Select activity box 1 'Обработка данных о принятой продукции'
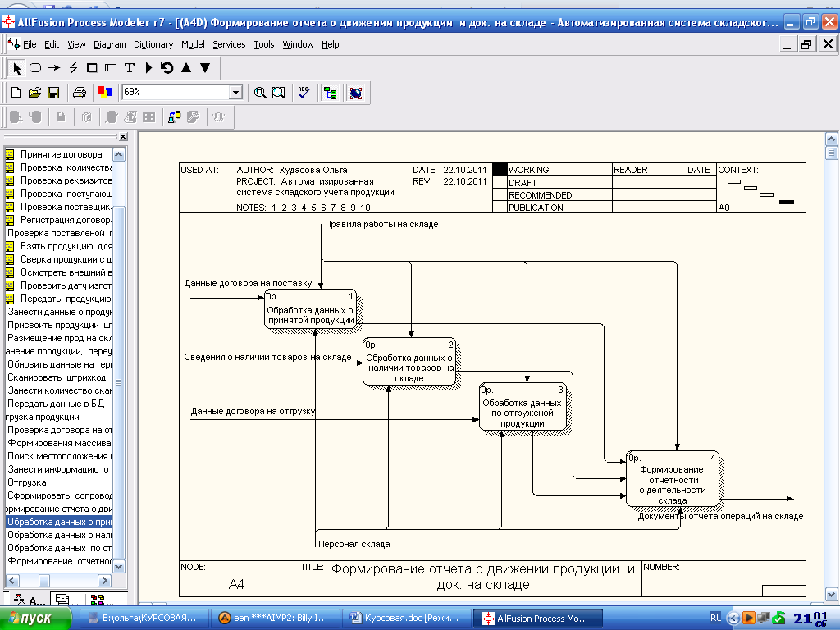 coord(311,309)
